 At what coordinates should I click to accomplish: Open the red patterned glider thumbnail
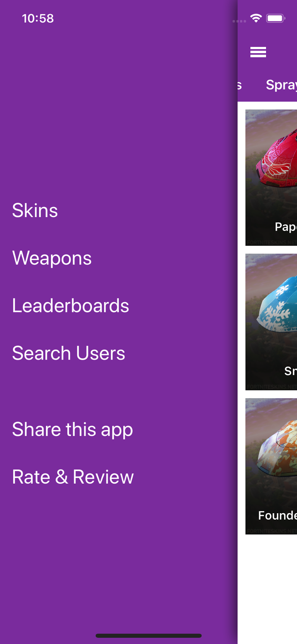[271, 177]
